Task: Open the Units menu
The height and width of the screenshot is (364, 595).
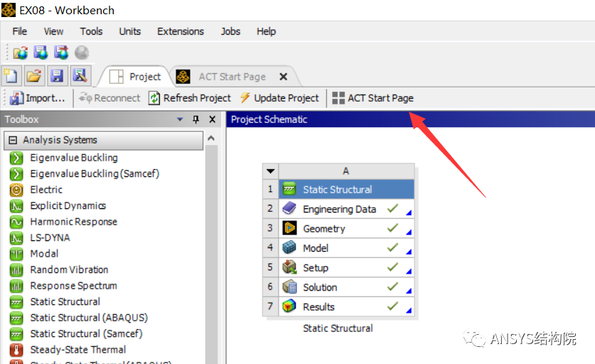Action: (130, 31)
